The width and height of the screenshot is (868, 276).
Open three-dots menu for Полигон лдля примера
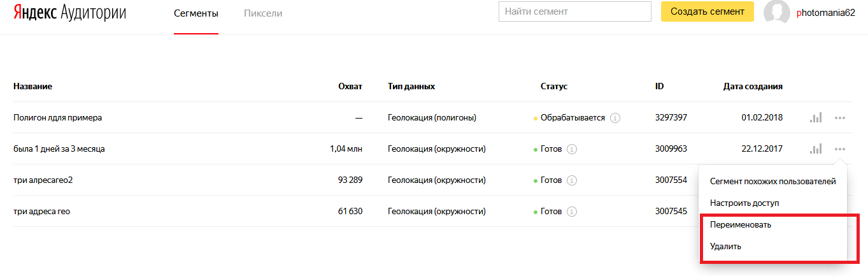click(840, 118)
